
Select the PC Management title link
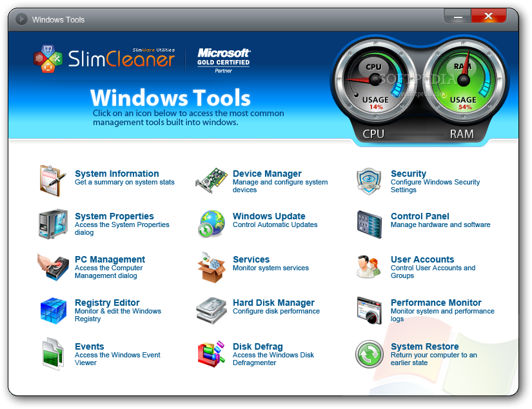pos(110,259)
